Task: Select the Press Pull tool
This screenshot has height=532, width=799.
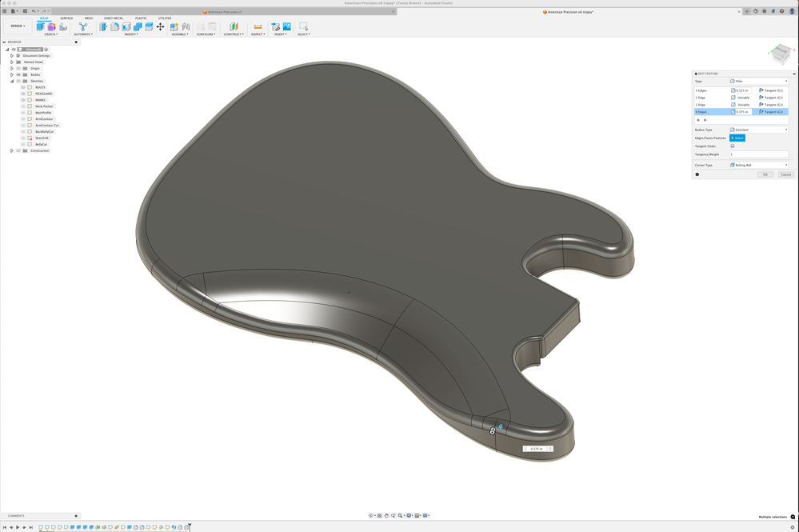Action: tap(103, 26)
